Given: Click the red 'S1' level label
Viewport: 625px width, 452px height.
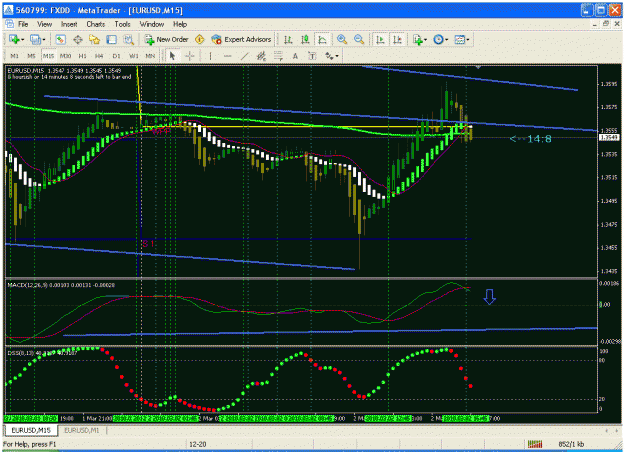Looking at the screenshot, I should click(147, 244).
